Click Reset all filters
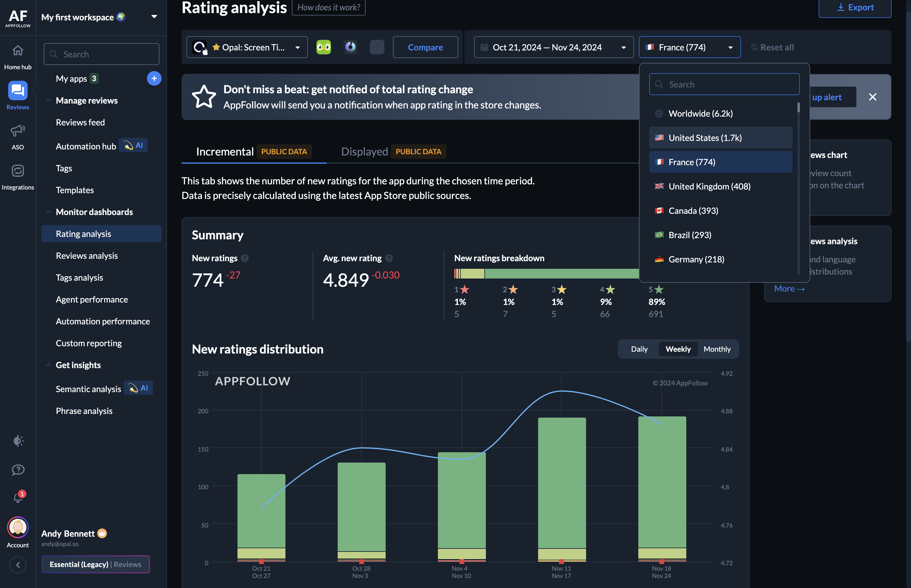The width and height of the screenshot is (911, 588). pos(773,47)
